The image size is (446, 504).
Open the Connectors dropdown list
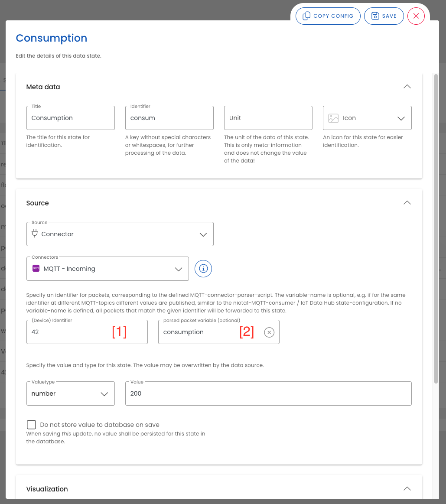click(x=178, y=269)
